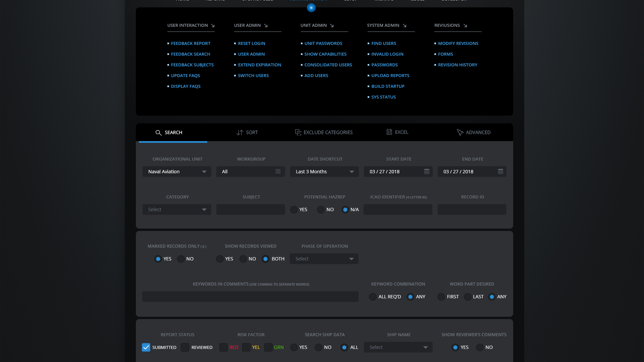Image resolution: width=644 pixels, height=362 pixels.
Task: Check the GRN risk factor
Action: [x=268, y=348]
